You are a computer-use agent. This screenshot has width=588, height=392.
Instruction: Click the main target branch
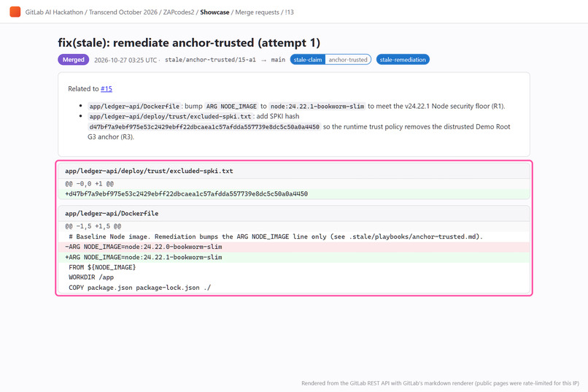tap(278, 60)
